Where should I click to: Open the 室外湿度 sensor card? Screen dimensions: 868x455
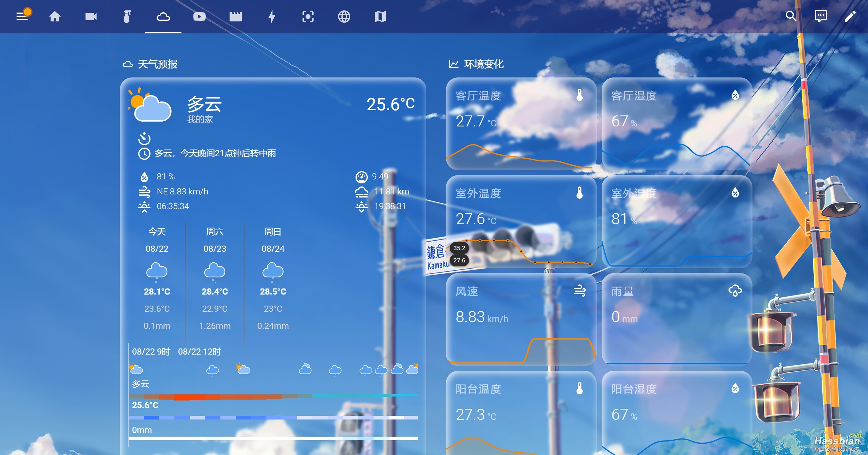coord(677,221)
